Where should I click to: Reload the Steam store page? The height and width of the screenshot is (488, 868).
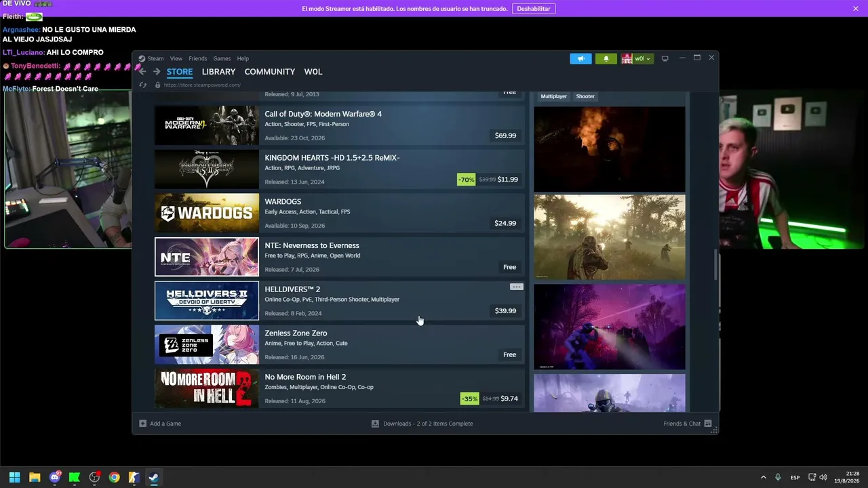[x=142, y=85]
